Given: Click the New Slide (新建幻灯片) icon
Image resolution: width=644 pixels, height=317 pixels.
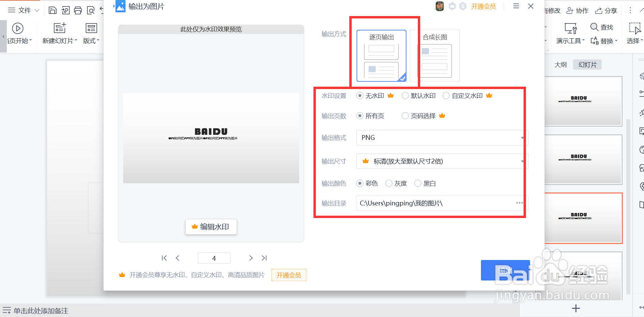Looking at the screenshot, I should pos(60,28).
